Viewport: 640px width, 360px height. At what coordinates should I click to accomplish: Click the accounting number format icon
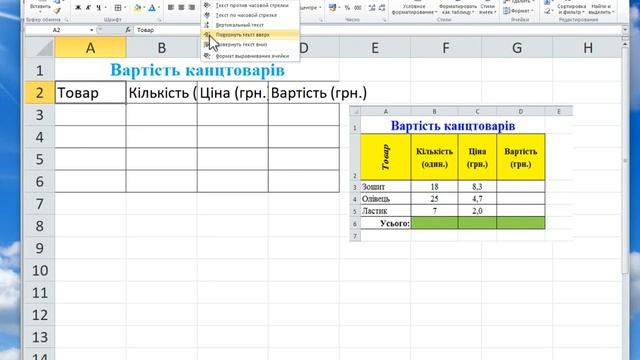tap(333, 7)
